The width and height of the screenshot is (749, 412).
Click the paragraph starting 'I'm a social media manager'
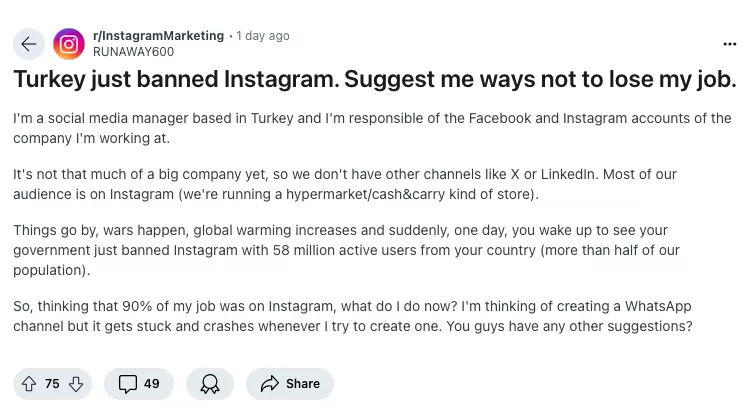click(x=372, y=128)
